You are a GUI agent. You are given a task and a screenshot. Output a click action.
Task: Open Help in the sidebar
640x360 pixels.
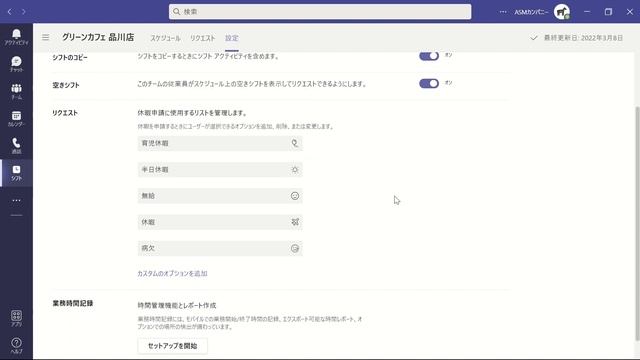(16, 345)
